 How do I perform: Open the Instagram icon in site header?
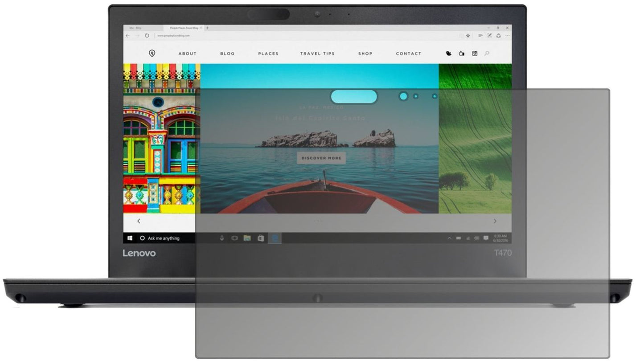pos(475,53)
